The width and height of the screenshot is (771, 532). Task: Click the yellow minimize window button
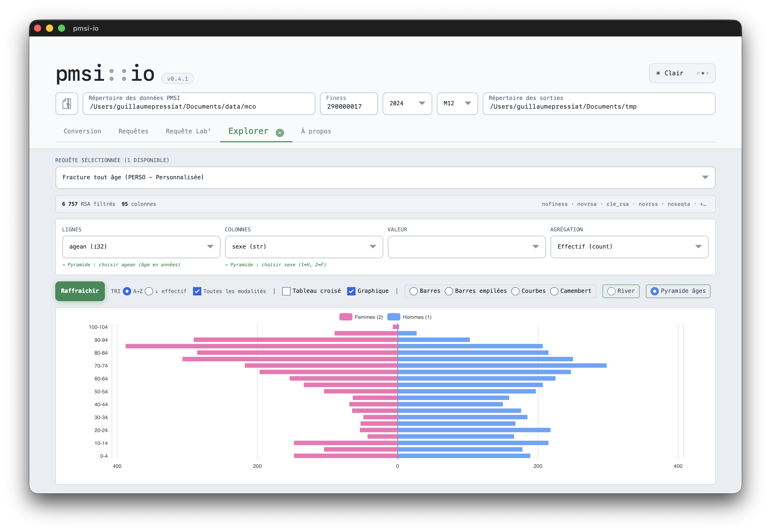coord(49,28)
